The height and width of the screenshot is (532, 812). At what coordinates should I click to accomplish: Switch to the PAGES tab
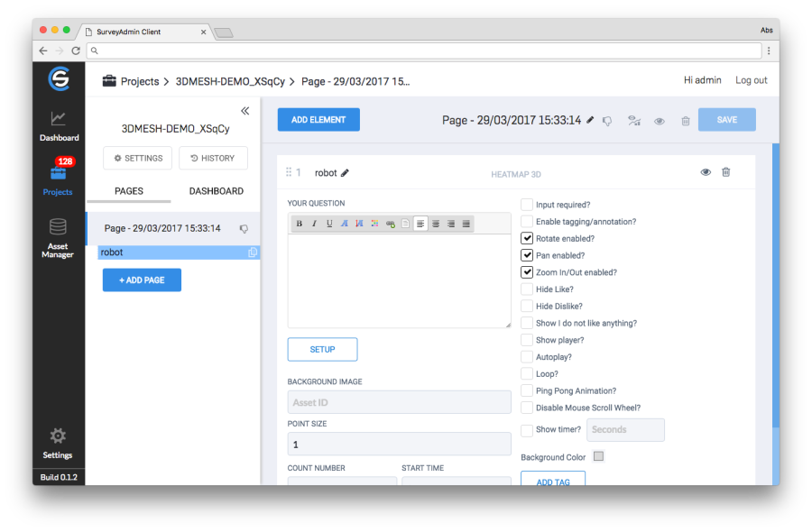pos(129,191)
